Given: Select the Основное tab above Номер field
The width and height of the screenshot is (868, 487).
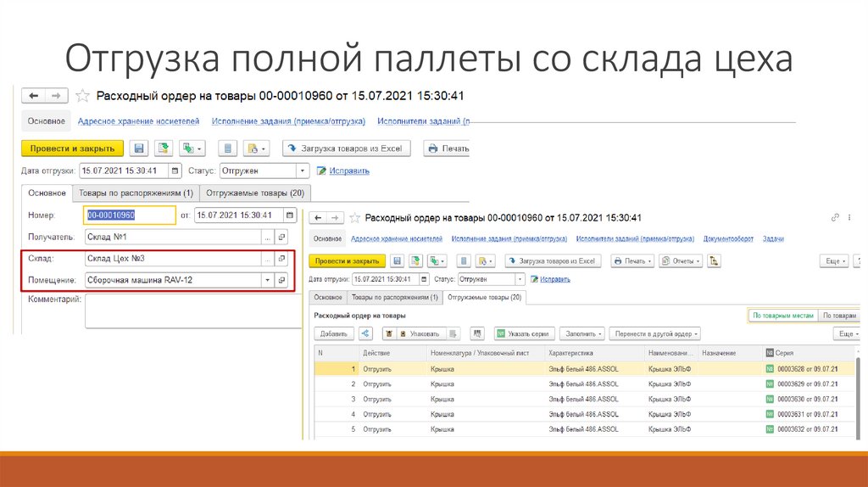Looking at the screenshot, I should [x=47, y=193].
